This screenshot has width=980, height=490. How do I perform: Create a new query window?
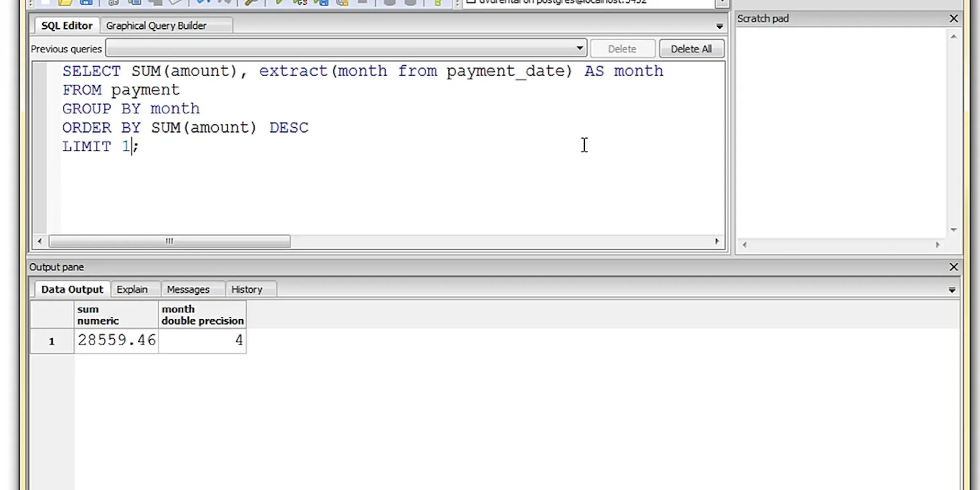(x=45, y=3)
